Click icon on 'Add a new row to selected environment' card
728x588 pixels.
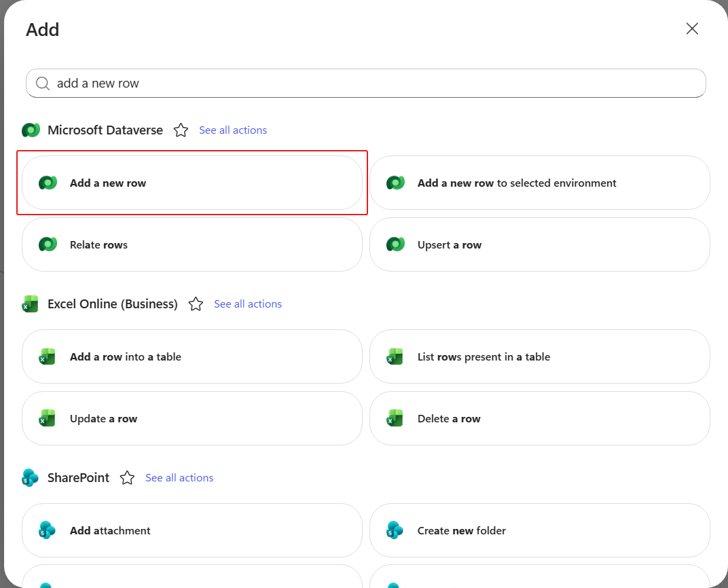coord(395,183)
